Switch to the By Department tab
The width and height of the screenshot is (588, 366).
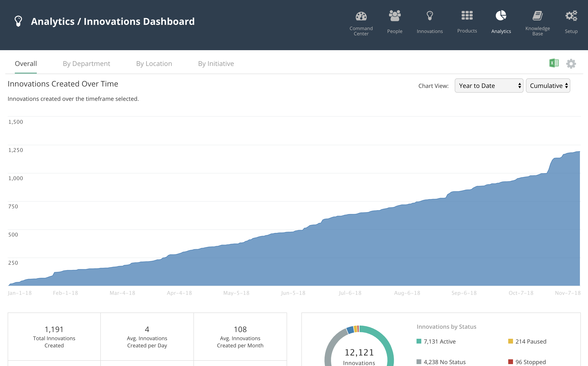(x=86, y=64)
